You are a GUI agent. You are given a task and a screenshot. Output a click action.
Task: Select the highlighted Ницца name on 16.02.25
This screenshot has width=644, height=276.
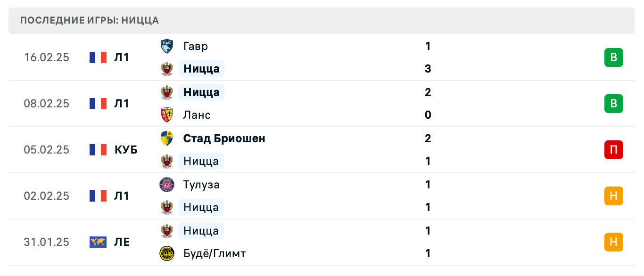point(201,69)
